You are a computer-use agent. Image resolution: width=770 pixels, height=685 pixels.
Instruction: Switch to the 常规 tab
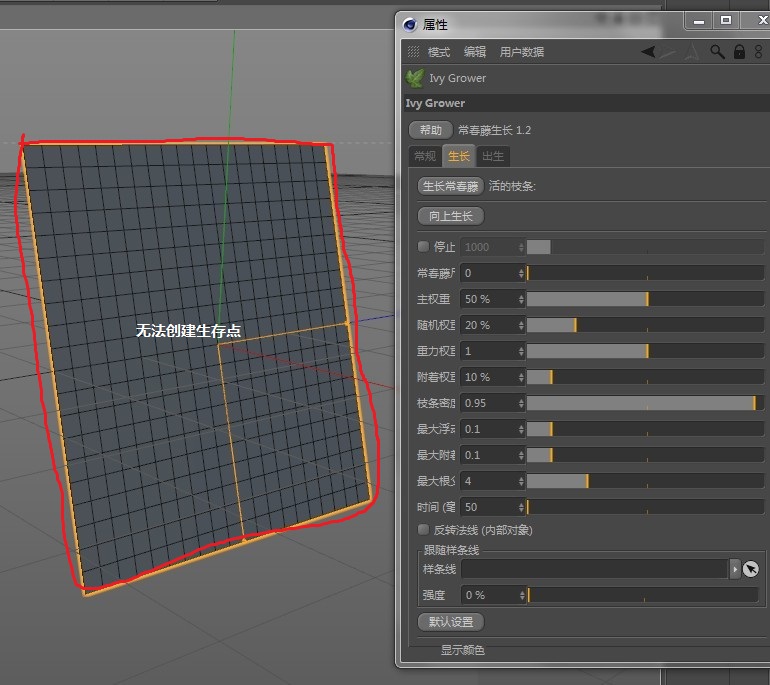tap(425, 156)
